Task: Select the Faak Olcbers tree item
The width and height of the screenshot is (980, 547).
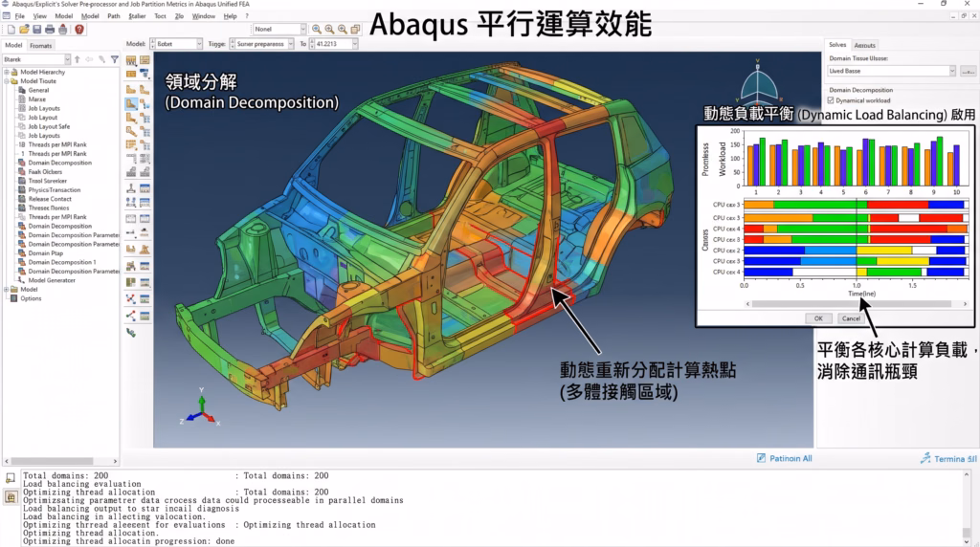Action: point(45,172)
